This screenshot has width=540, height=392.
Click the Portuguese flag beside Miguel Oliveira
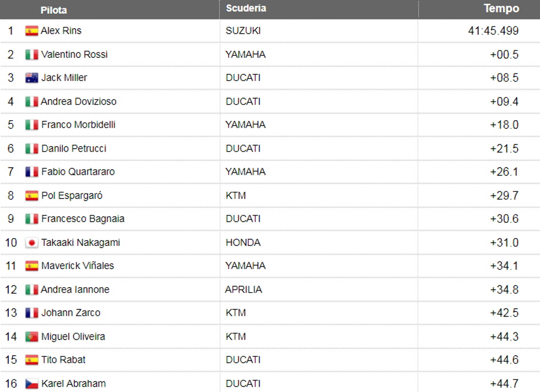pyautogui.click(x=31, y=336)
